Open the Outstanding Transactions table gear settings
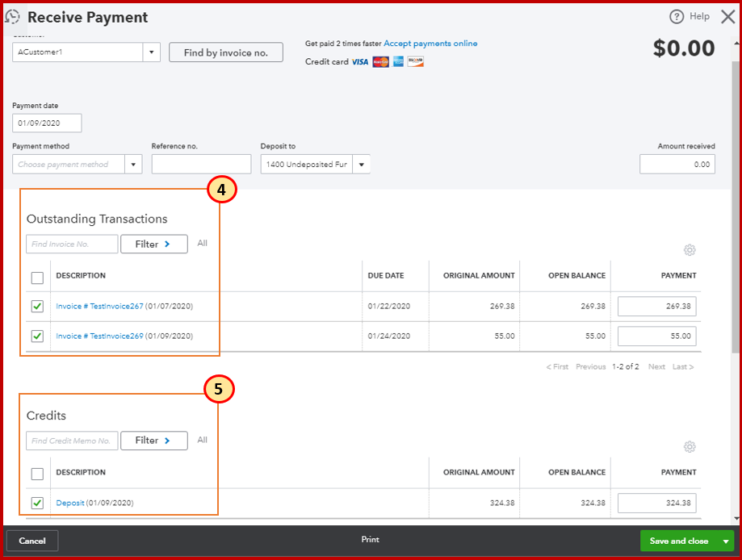 [690, 250]
